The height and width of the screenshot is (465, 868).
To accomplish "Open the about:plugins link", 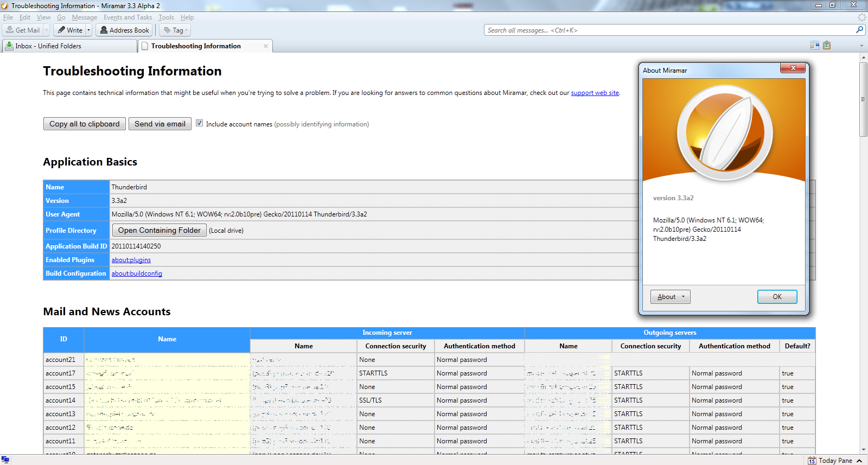I will (x=131, y=260).
